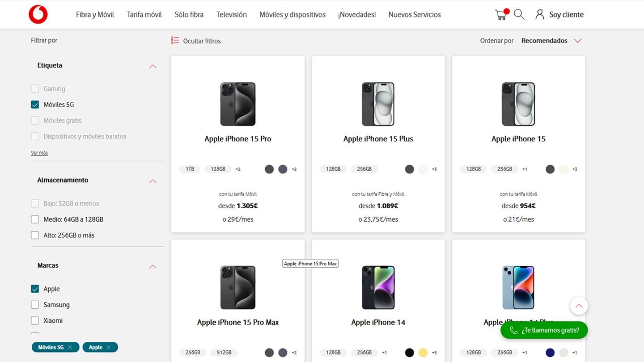Click Soy cliente link

566,14
